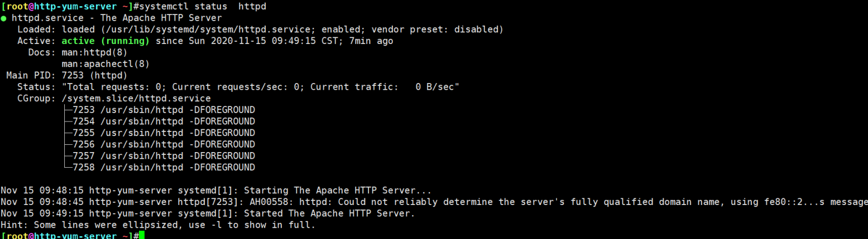Click the man:apachectl(8) docs reference
This screenshot has height=239, width=868.
click(105, 64)
